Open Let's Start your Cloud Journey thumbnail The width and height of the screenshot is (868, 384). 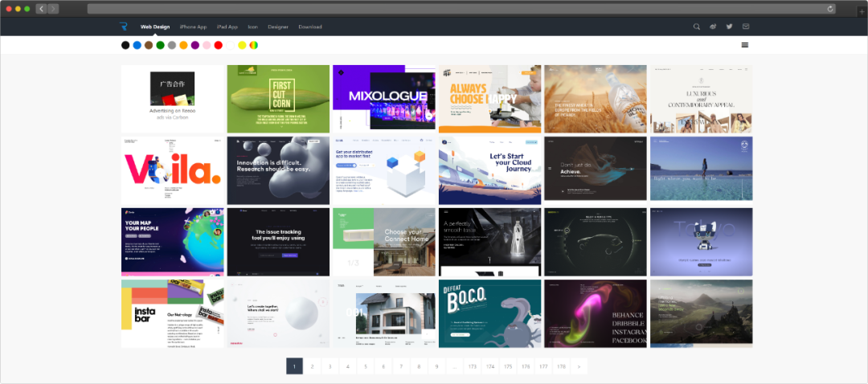tap(490, 170)
